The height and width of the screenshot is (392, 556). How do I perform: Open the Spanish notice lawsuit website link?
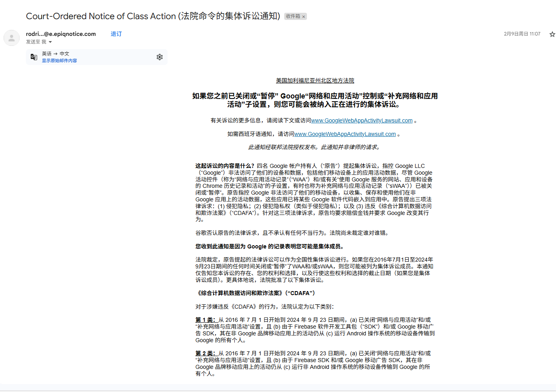(x=345, y=134)
